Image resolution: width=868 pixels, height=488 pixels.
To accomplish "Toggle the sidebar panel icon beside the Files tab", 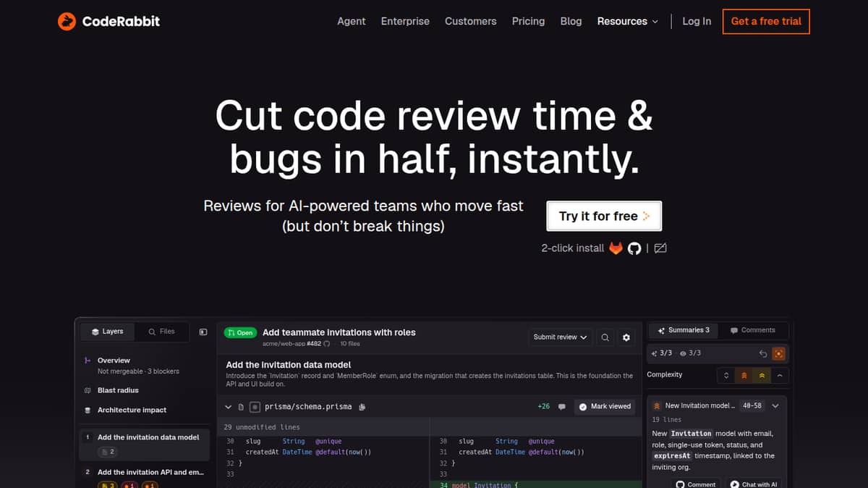I will point(203,332).
